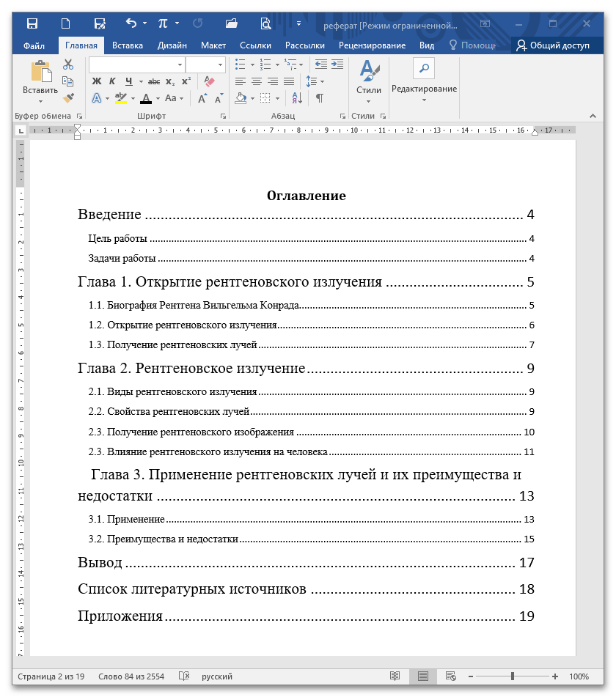Toggle strikethrough formatting

pyautogui.click(x=154, y=81)
